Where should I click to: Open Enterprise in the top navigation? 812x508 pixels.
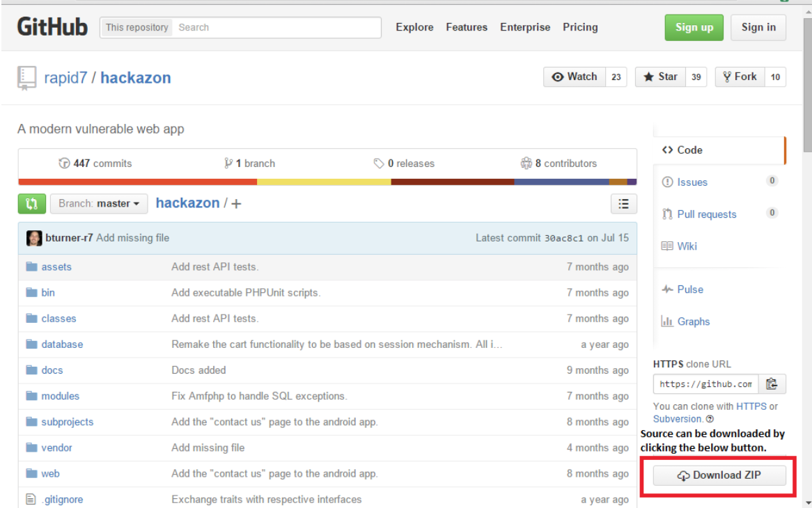coord(525,27)
